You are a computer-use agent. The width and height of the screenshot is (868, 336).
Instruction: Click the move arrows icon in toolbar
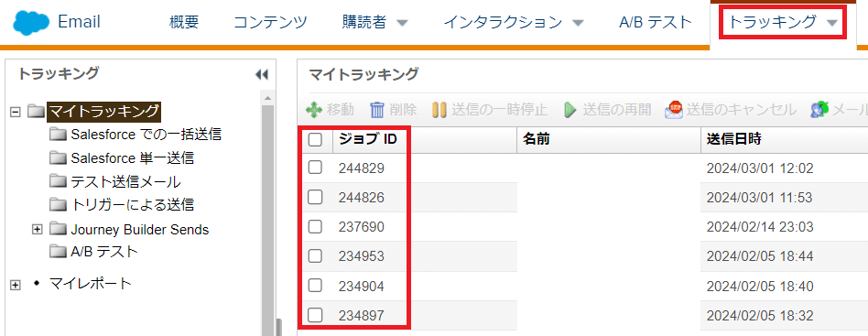314,110
